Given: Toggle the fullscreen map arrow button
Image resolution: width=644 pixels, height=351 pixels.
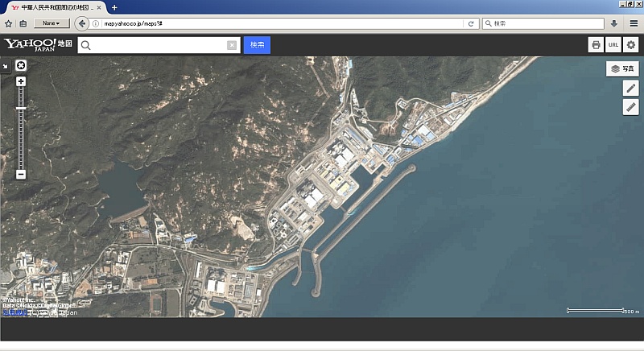Looking at the screenshot, I should click(5, 66).
